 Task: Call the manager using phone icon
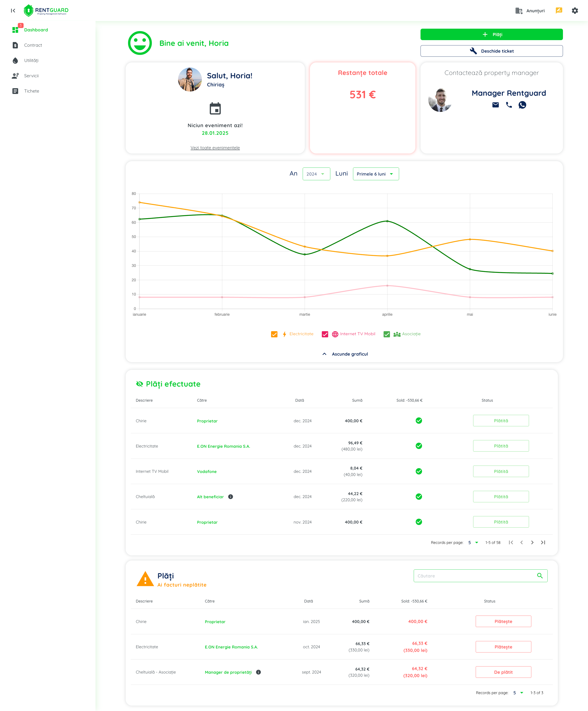pos(508,105)
